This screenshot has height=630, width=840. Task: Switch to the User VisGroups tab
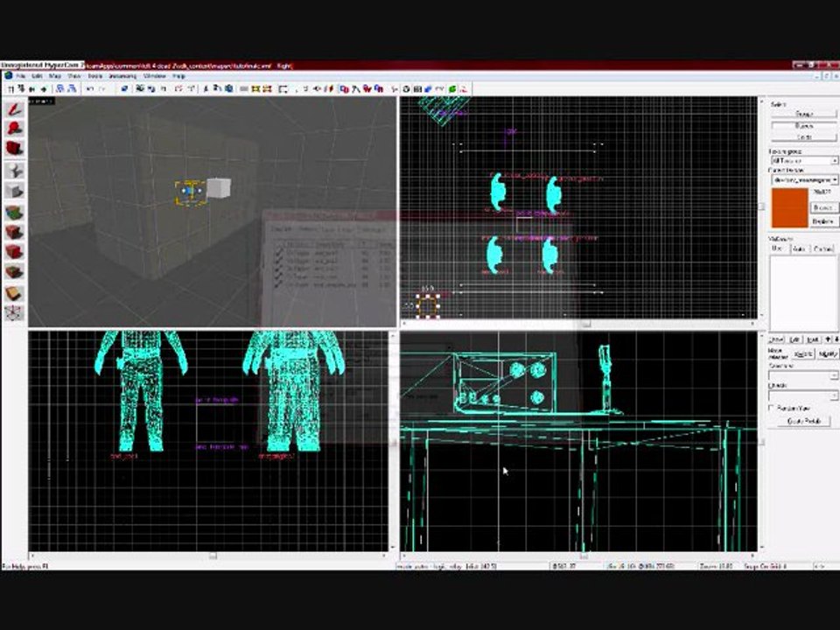click(x=777, y=248)
